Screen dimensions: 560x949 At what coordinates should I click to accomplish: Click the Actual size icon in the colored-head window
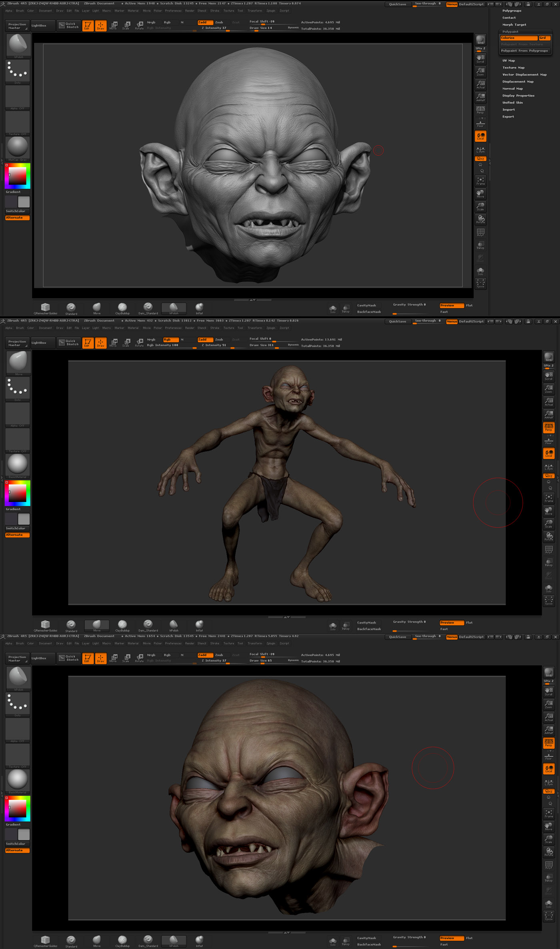(x=549, y=717)
